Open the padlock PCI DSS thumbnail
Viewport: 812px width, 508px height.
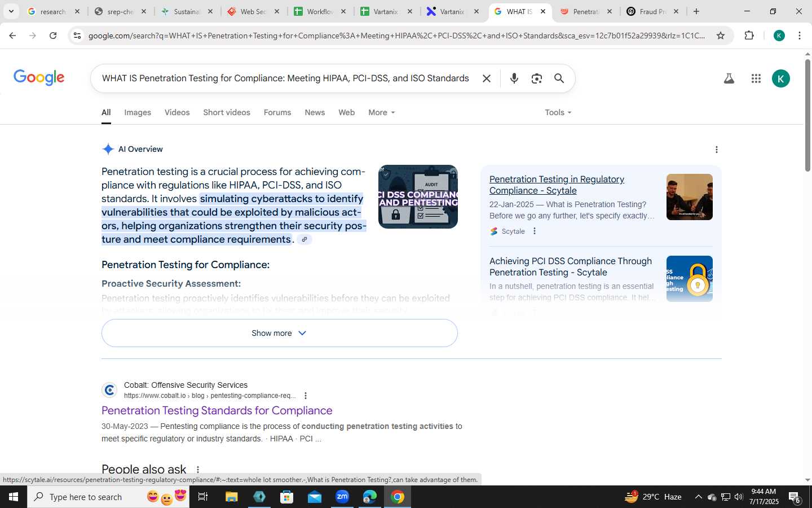[689, 279]
